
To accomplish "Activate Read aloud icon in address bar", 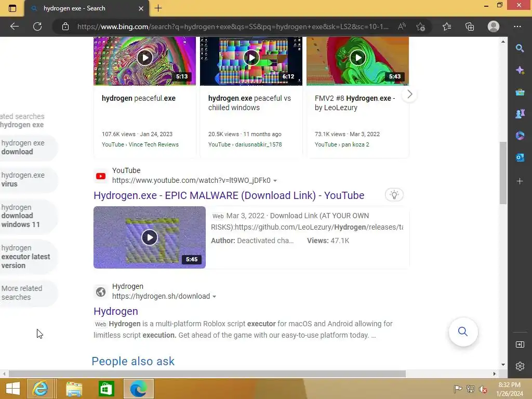I will (x=402, y=26).
